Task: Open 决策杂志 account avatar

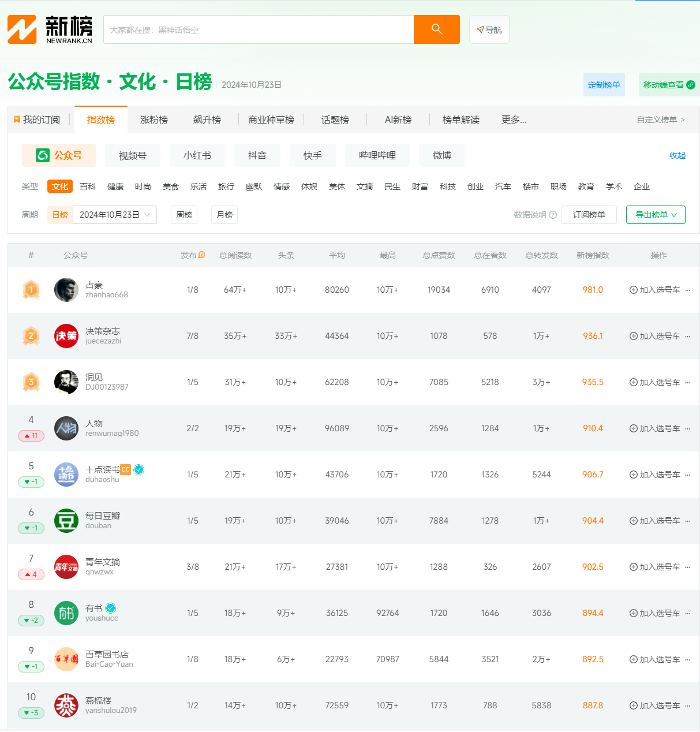Action: click(x=66, y=336)
